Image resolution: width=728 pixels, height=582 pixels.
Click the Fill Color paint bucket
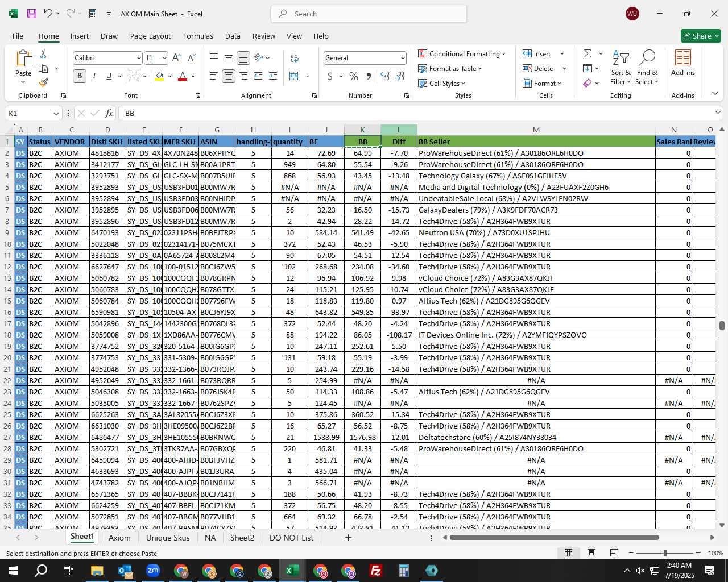(x=159, y=76)
